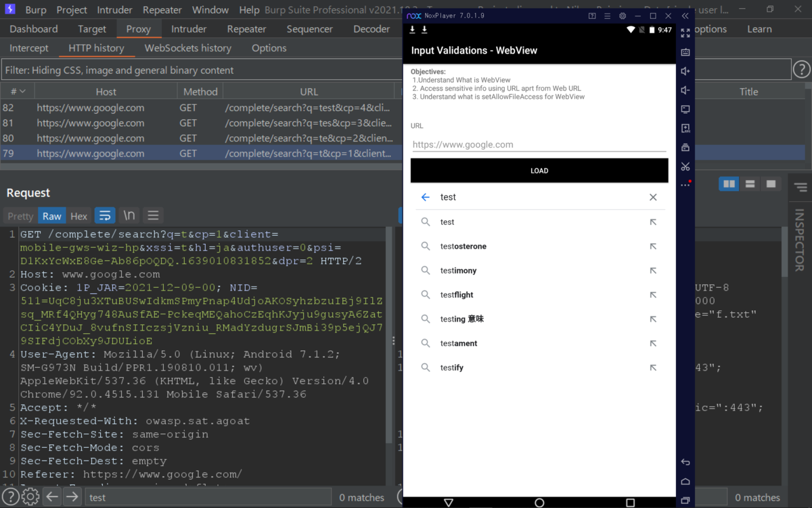This screenshot has width=812, height=508.
Task: Click Nox install APK icon
Action: [x=685, y=128]
